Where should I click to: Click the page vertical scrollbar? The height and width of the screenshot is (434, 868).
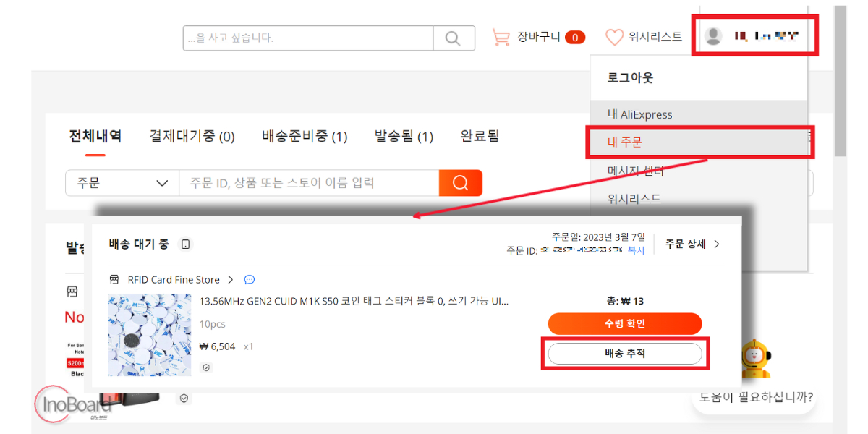[840, 82]
